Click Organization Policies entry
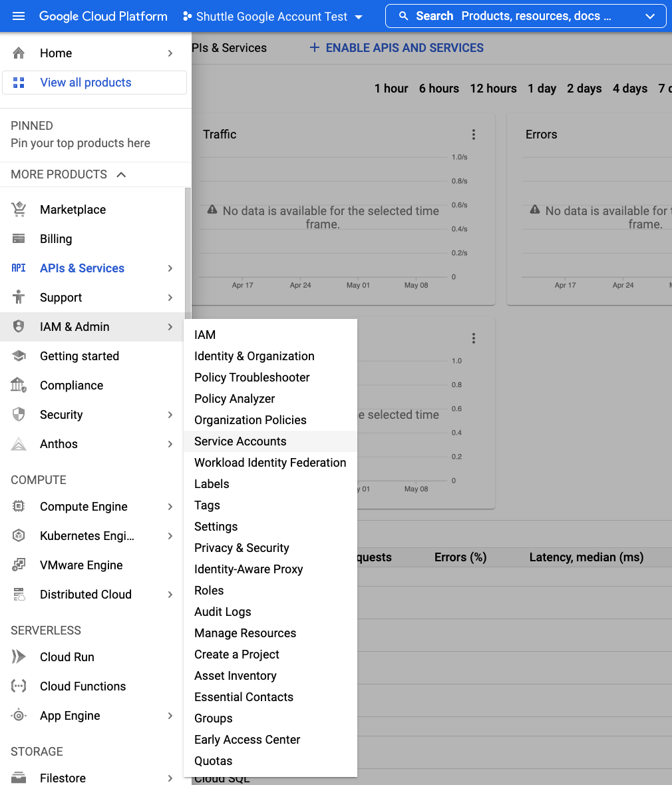Screen dimensions: 672x785 [270, 420]
